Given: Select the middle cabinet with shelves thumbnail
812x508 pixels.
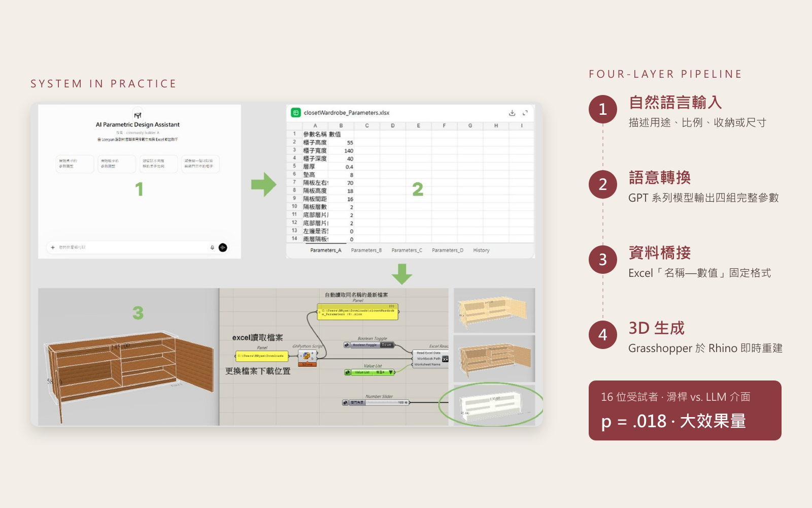Looking at the screenshot, I should 494,359.
